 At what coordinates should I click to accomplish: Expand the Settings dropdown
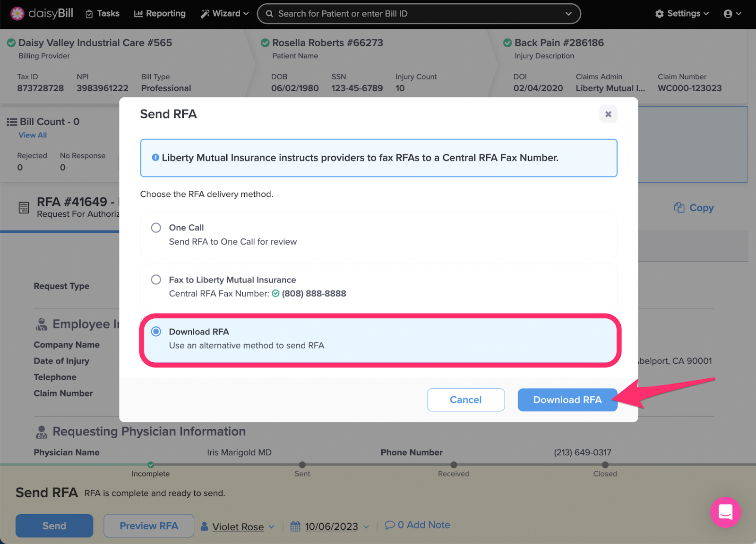(x=682, y=14)
